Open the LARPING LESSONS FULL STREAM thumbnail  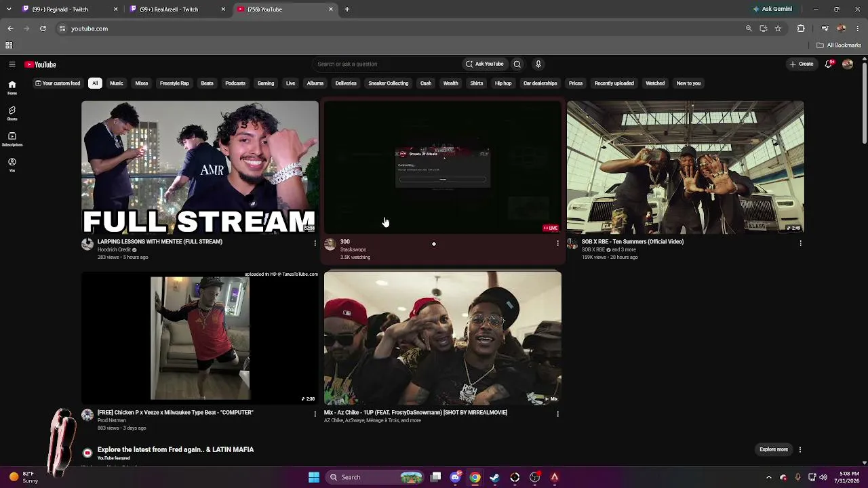(200, 167)
